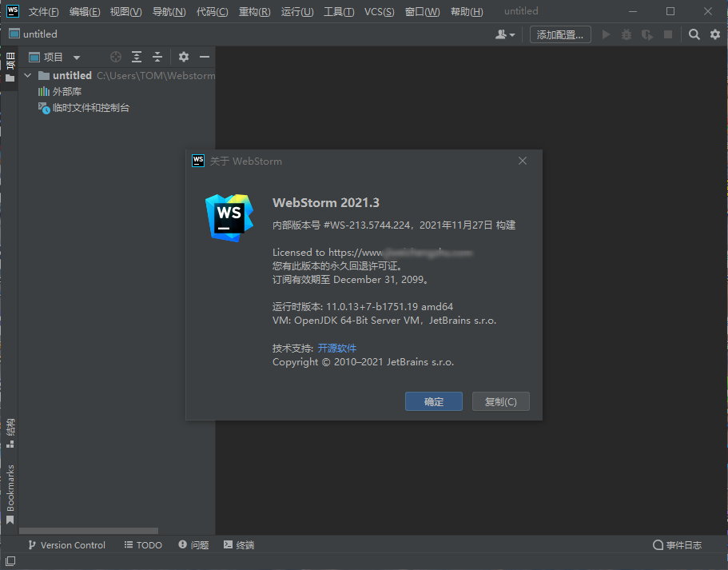Click the 复制(C) button
The image size is (728, 570).
tap(500, 401)
